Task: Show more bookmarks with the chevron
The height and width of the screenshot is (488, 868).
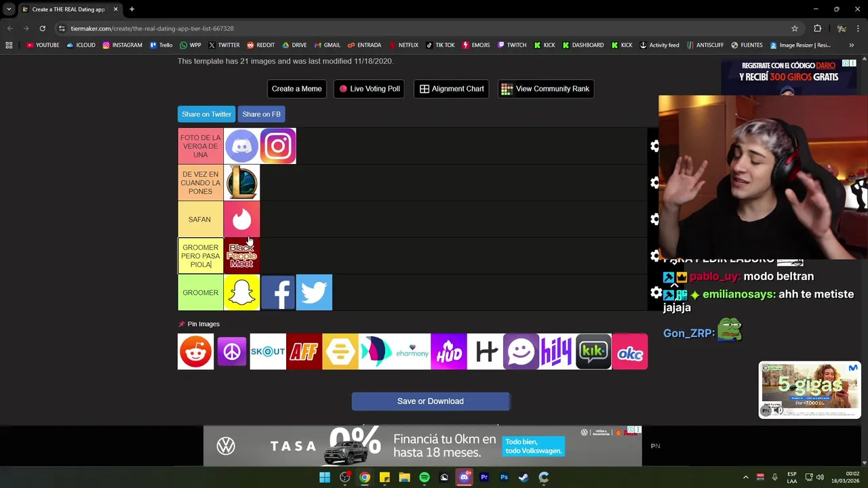Action: tap(851, 45)
